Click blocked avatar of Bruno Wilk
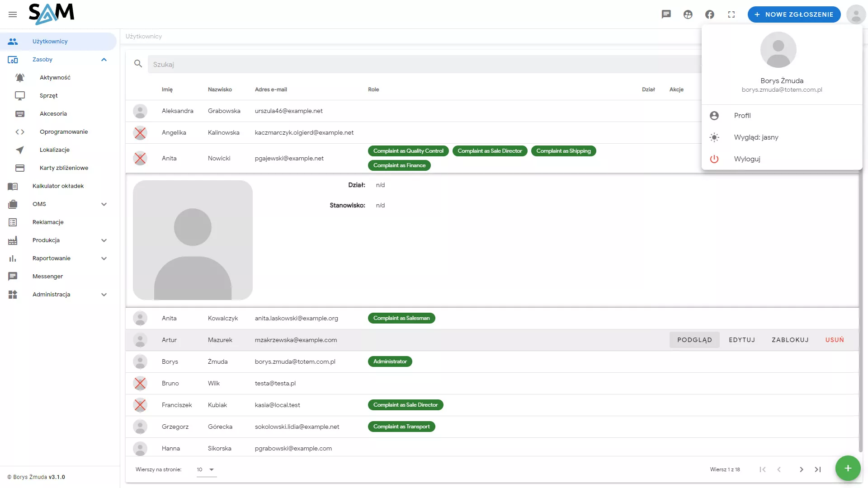Image resolution: width=868 pixels, height=488 pixels. click(x=140, y=383)
